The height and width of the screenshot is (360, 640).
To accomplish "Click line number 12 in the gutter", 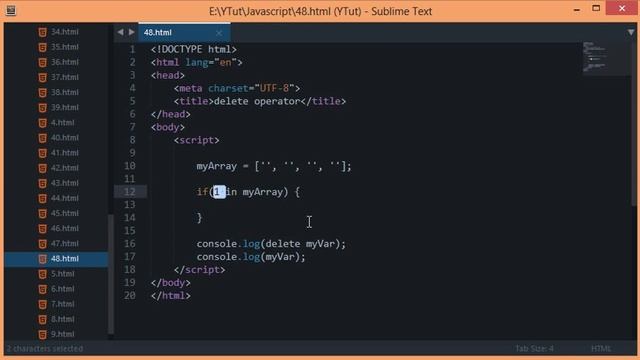I will [130, 192].
